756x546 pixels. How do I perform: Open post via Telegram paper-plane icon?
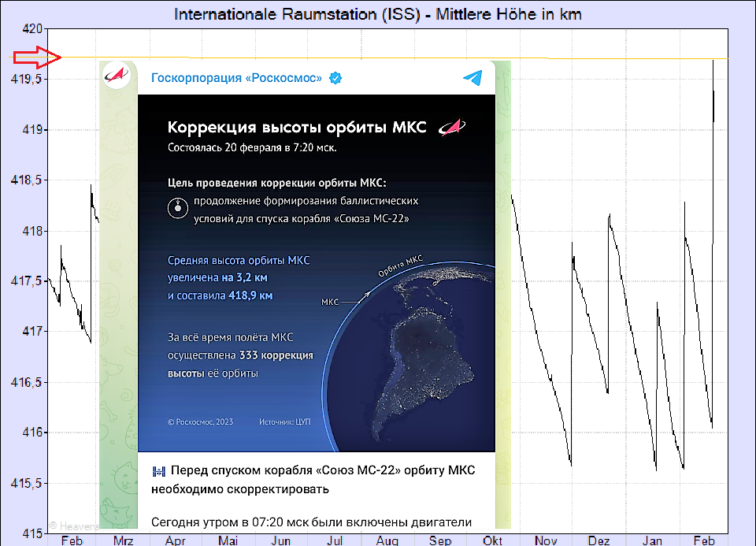point(472,77)
